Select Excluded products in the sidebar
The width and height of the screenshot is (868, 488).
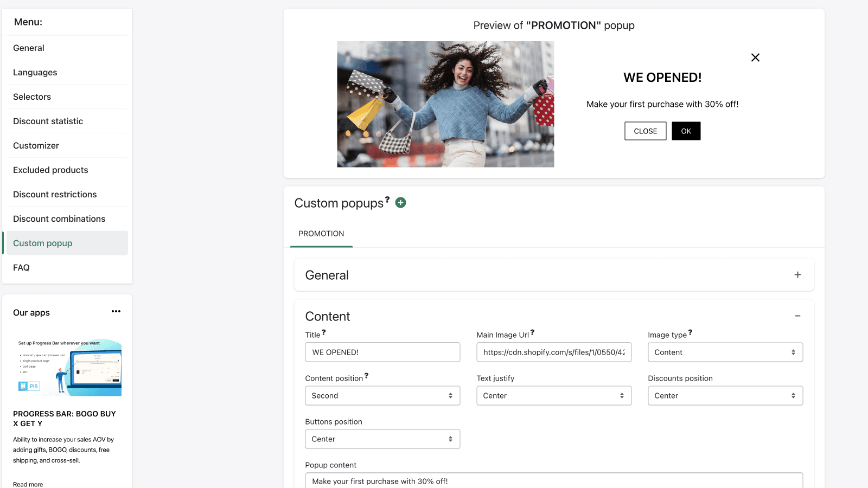[50, 170]
